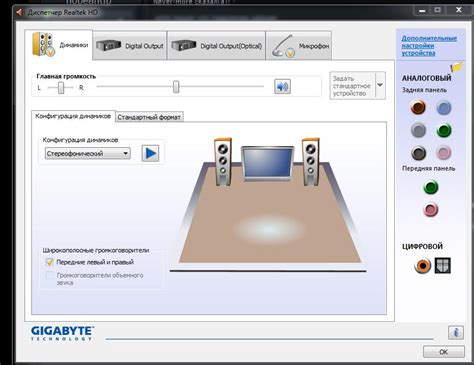Click Задать стандартное устройство button

point(352,86)
